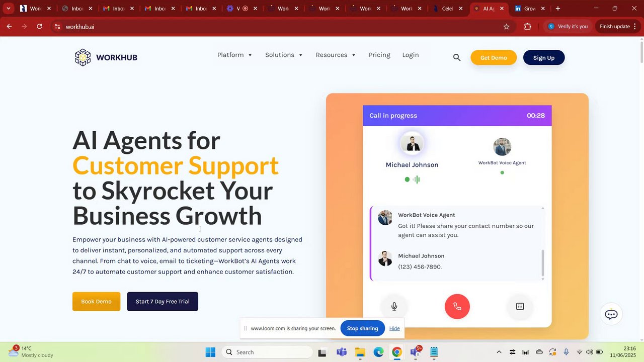Stop sharing the screen with Loom

(x=362, y=328)
